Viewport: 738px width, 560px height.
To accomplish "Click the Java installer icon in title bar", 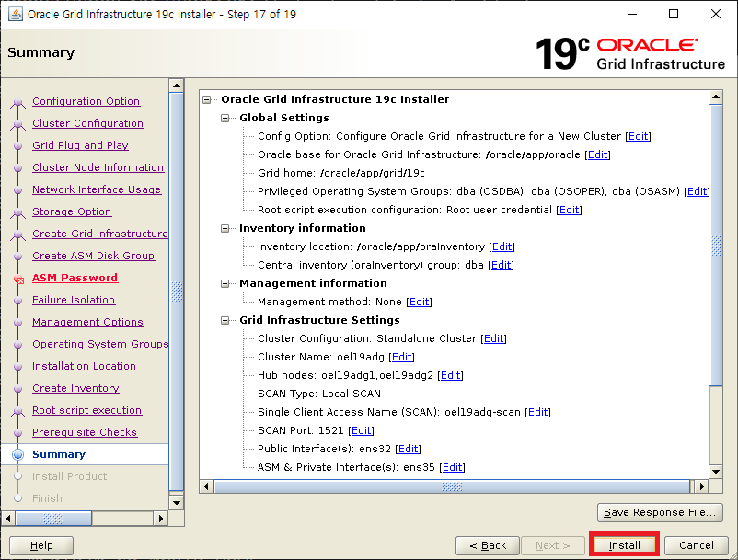I will 16,14.
